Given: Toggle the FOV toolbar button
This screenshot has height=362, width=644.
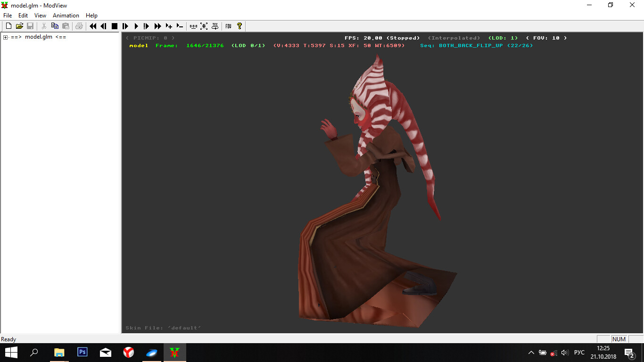Looking at the screenshot, I should [228, 26].
